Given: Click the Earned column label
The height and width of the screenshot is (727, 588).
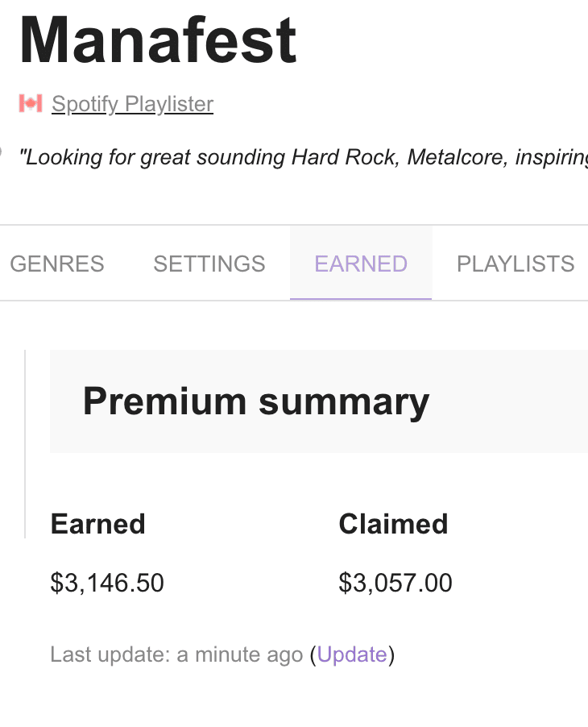Looking at the screenshot, I should (x=97, y=524).
